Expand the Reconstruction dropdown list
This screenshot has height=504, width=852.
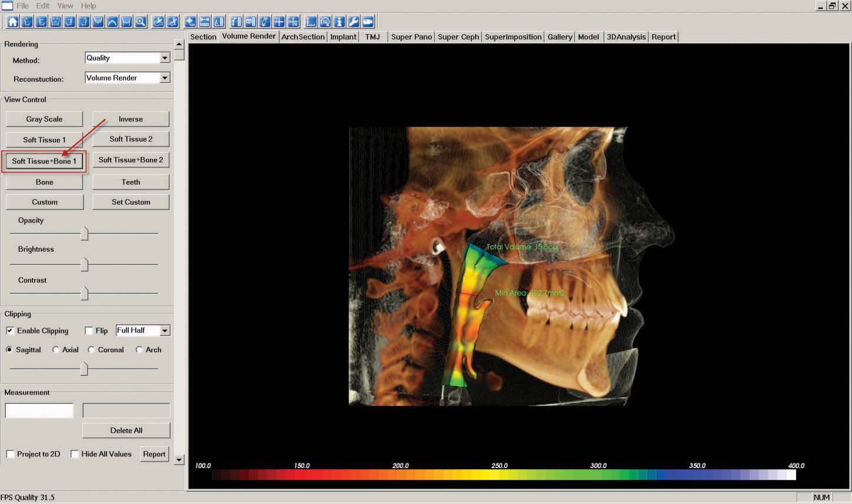165,78
